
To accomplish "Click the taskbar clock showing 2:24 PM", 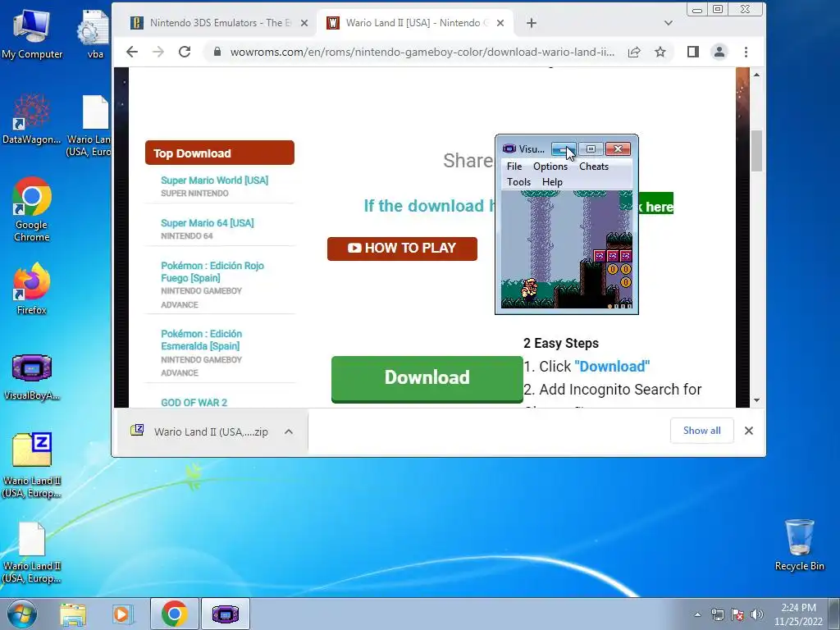I will click(798, 614).
